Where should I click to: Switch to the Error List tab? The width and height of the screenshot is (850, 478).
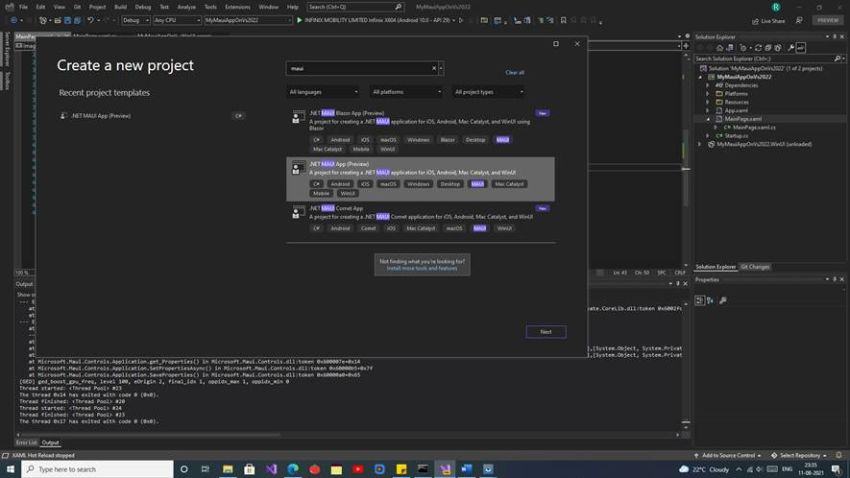(27, 443)
